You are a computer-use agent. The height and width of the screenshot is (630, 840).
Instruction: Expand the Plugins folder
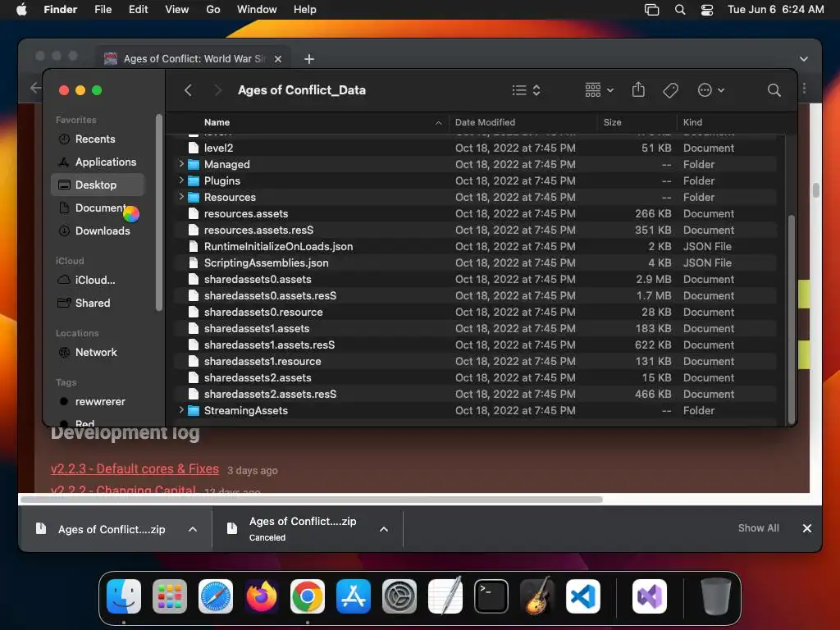[181, 180]
